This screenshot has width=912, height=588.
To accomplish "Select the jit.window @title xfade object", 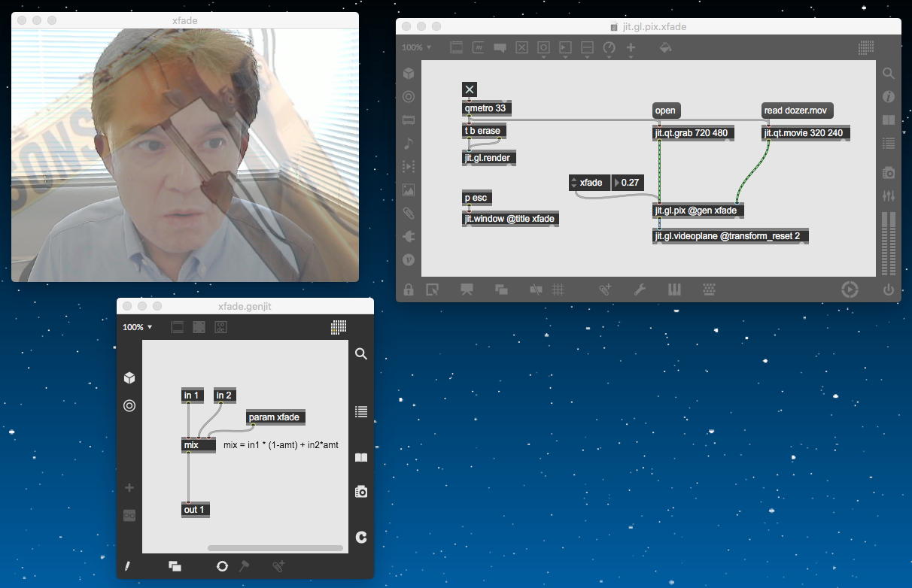I will pyautogui.click(x=510, y=219).
